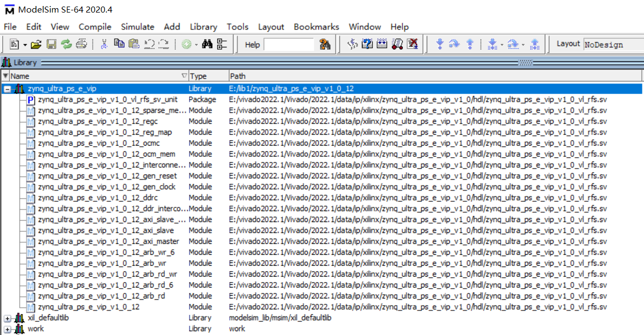644x335 pixels.
Task: Click the Step Out up-arrow icon
Action: 470,44
